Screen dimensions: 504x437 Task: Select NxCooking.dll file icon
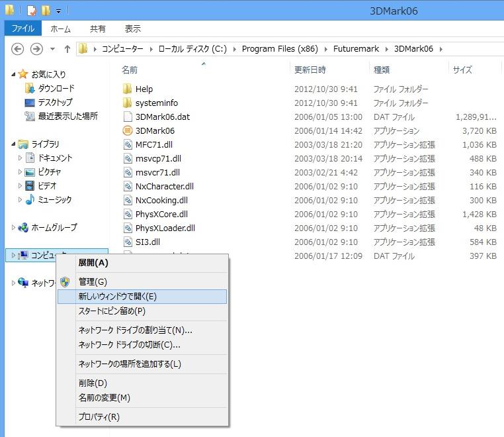[128, 200]
